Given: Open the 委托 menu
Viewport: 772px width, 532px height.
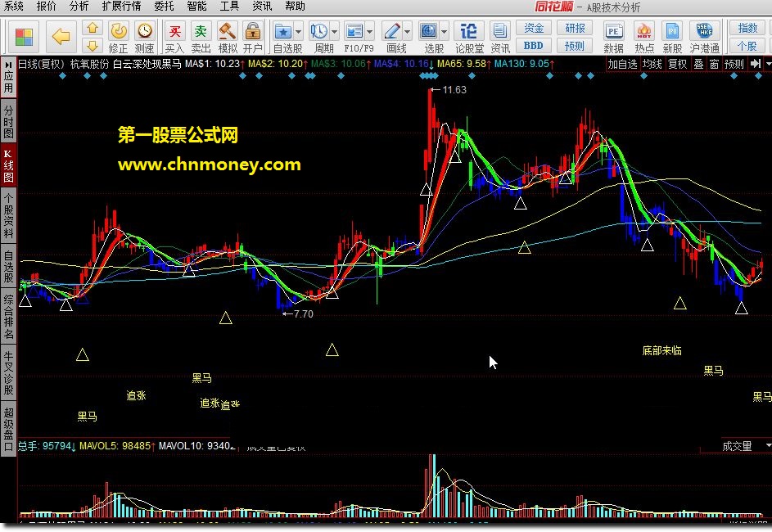Looking at the screenshot, I should pos(164,6).
